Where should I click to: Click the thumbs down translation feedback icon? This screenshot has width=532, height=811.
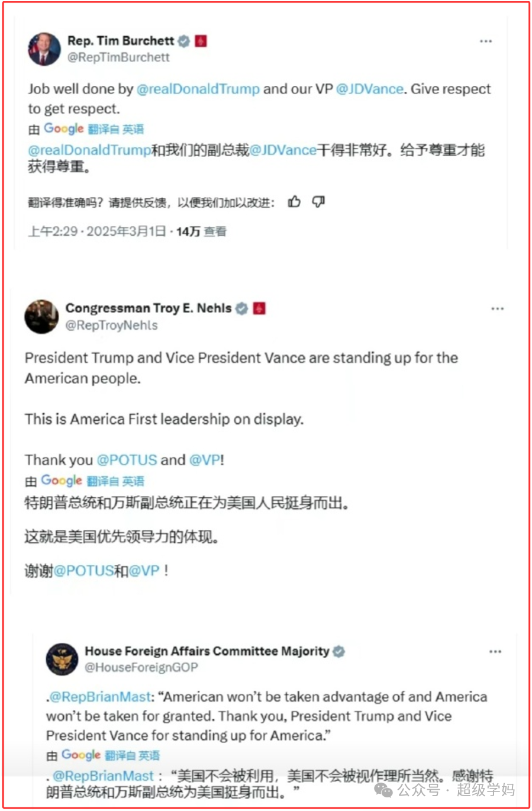coord(318,202)
